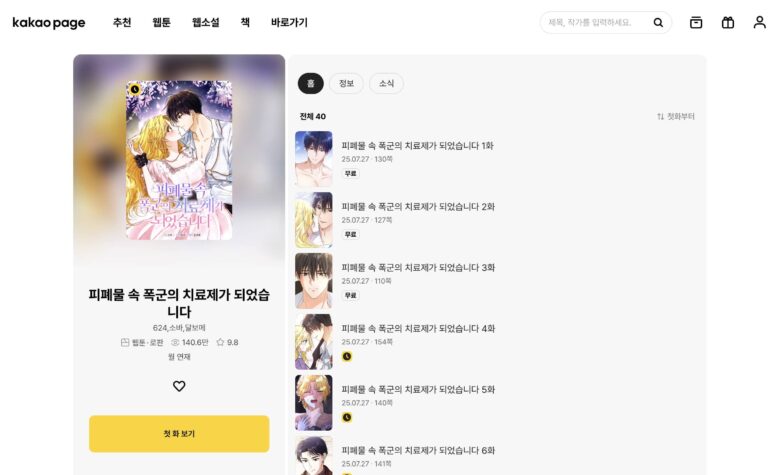Click the wait-free clock icon under episode 4
Viewport: 780px width, 475px height.
tap(347, 356)
